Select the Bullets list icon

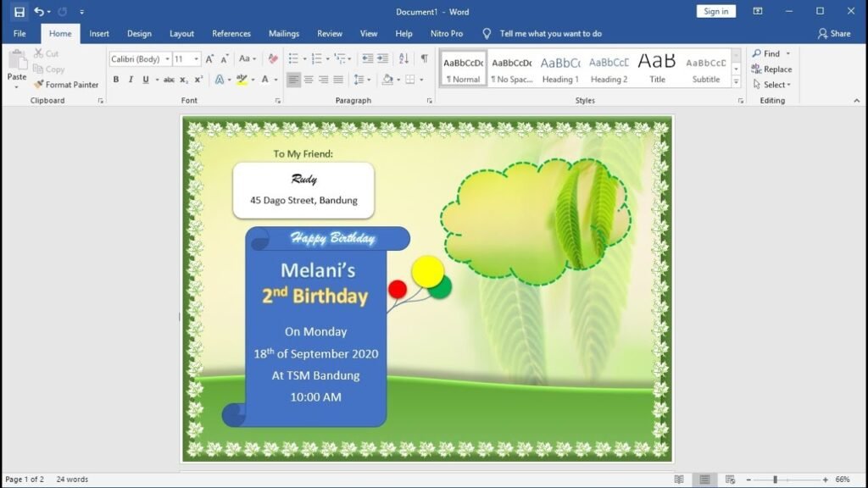(293, 58)
